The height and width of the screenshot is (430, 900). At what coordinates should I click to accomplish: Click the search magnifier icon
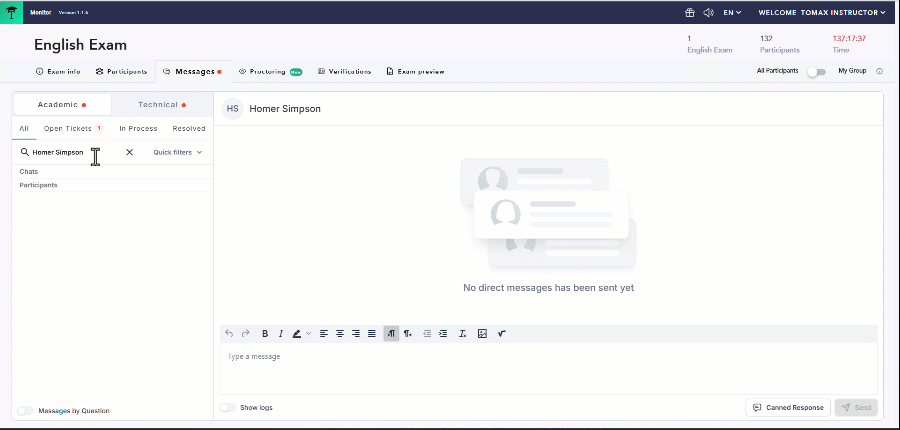point(25,152)
